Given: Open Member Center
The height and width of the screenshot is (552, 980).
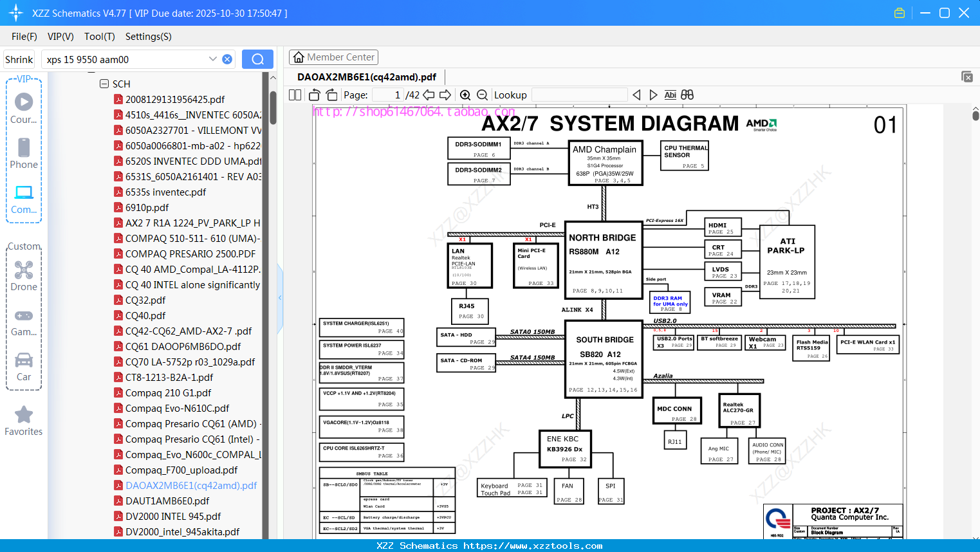Looking at the screenshot, I should pos(333,57).
